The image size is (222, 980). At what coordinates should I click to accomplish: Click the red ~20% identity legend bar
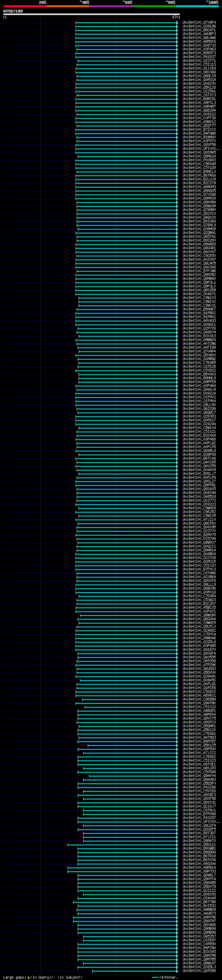tap(25, 6)
